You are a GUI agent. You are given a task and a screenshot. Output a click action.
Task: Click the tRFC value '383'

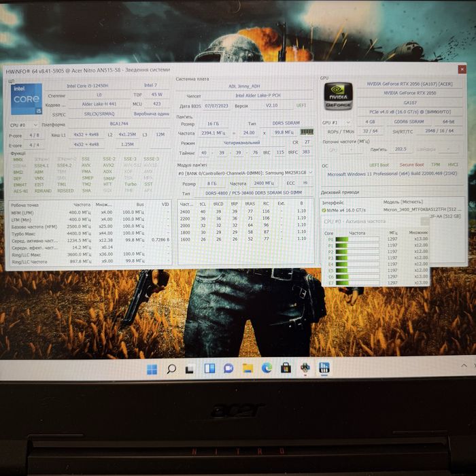pyautogui.click(x=306, y=152)
